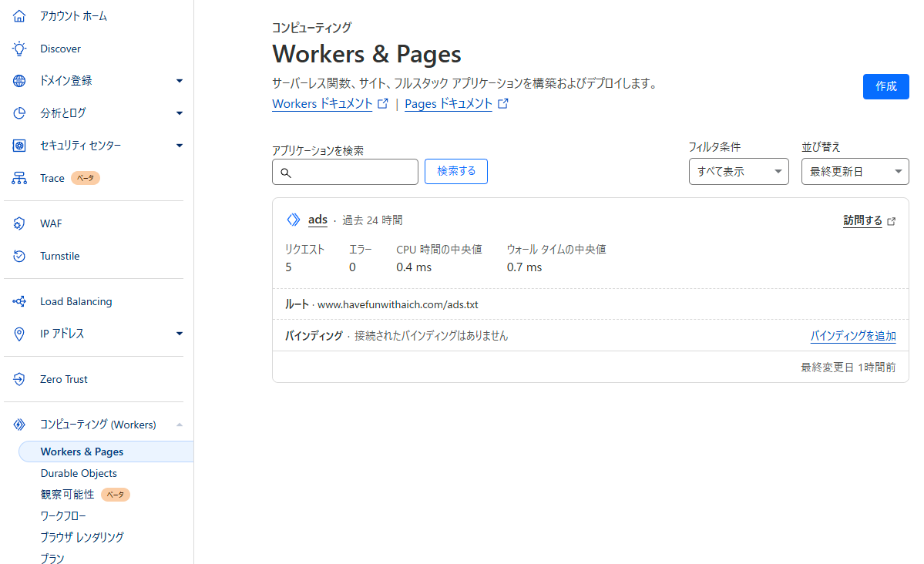924x564 pixels.
Task: Open プラン submenu item
Action: [x=52, y=558]
